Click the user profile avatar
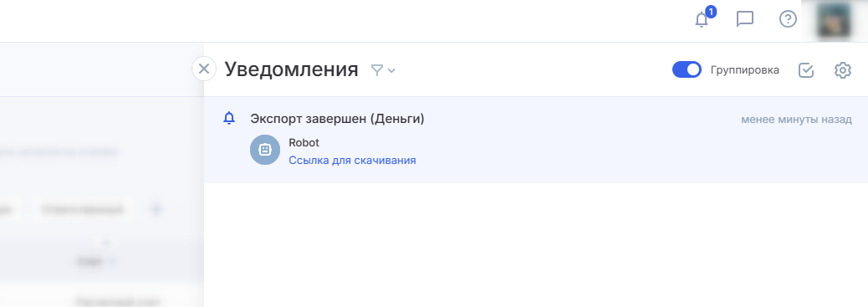This screenshot has width=868, height=307. [x=835, y=21]
